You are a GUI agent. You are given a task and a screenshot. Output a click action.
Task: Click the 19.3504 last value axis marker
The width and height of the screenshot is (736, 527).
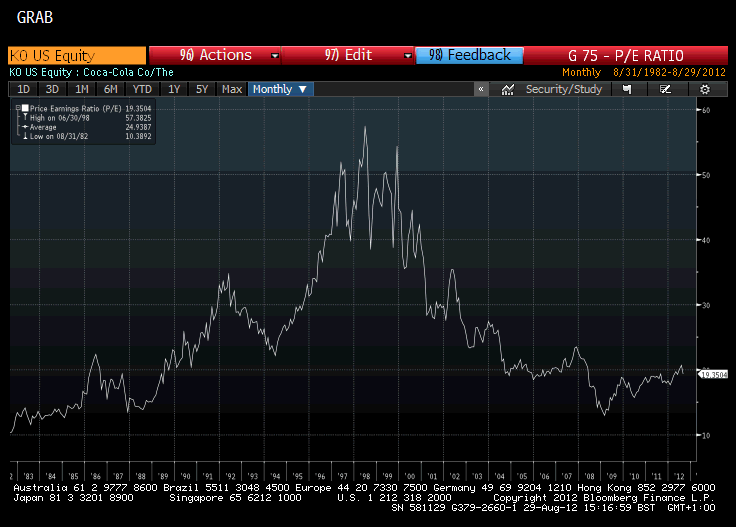coord(713,374)
